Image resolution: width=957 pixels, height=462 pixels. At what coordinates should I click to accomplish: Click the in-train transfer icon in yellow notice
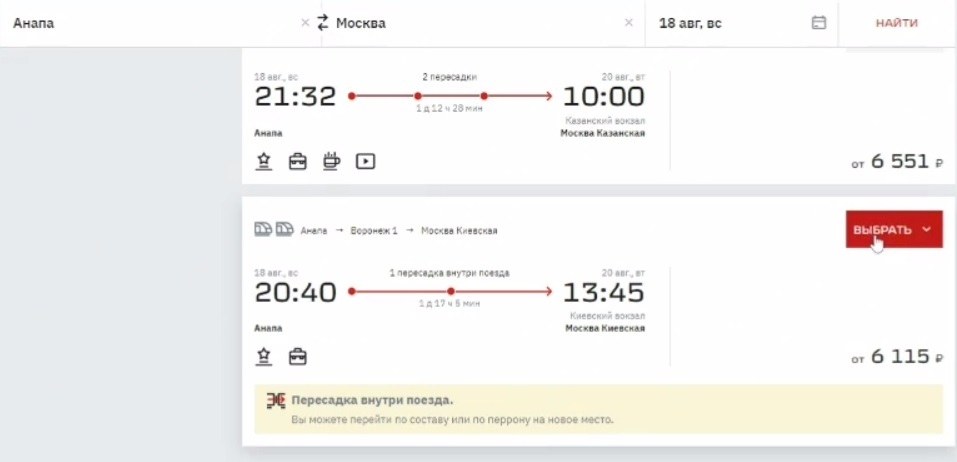[276, 401]
